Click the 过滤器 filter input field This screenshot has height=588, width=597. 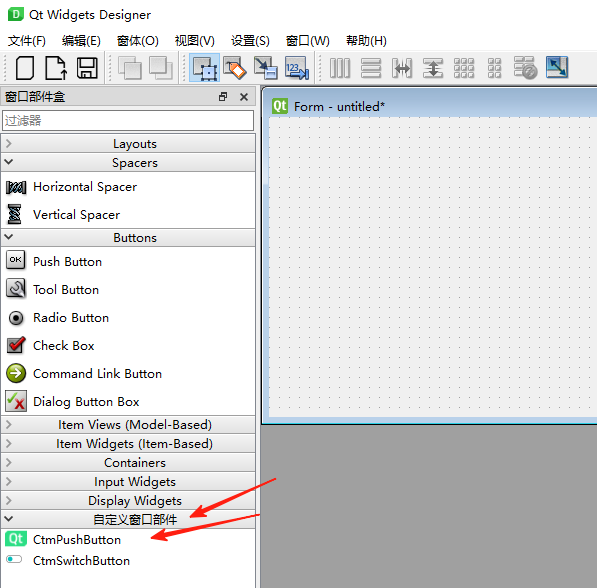point(128,121)
